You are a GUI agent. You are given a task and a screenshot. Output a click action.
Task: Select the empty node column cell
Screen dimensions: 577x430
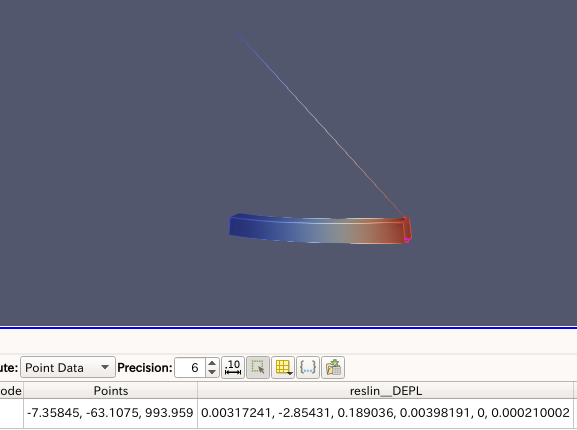pyautogui.click(x=11, y=413)
